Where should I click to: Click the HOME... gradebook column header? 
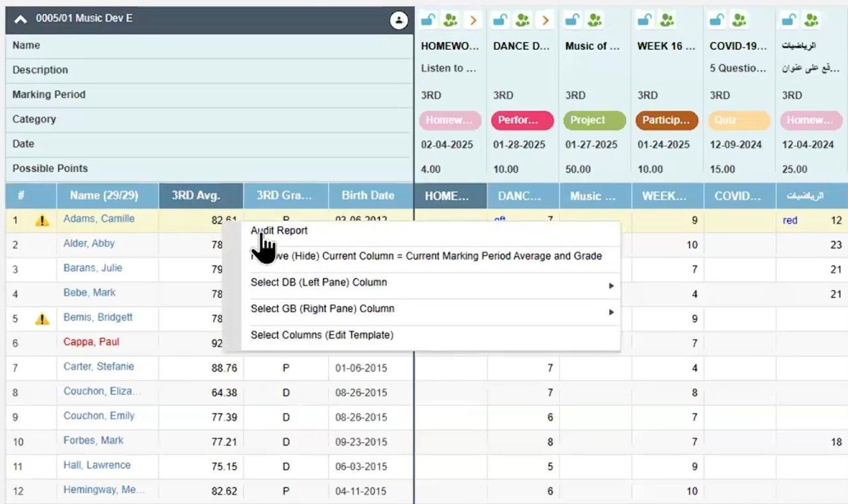click(450, 196)
